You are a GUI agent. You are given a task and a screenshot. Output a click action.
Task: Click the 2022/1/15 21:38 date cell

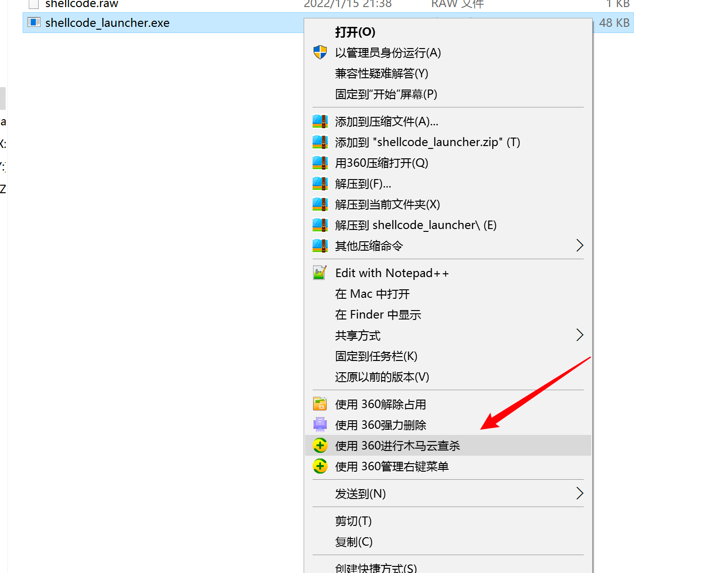347,4
